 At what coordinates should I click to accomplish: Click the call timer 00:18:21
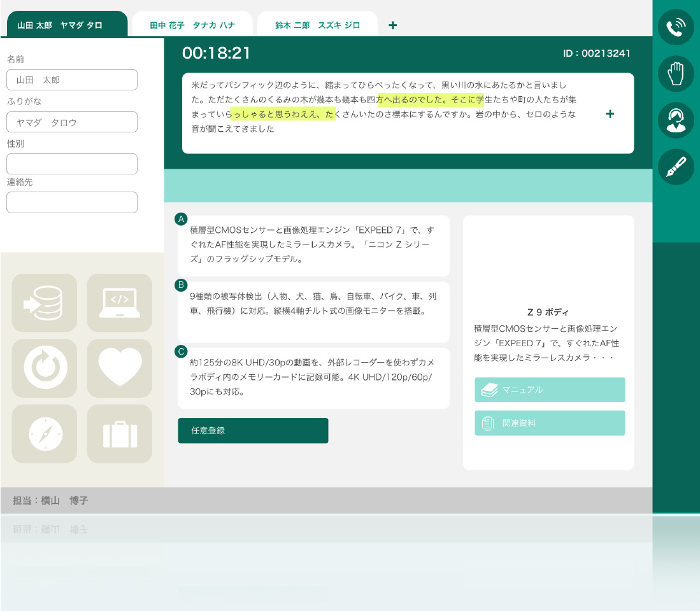coord(216,53)
